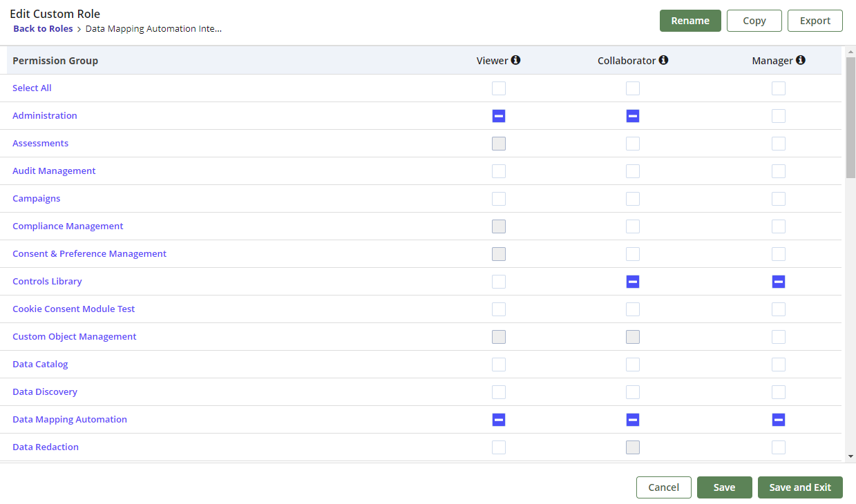Click the Rename button
The height and width of the screenshot is (504, 856).
point(690,21)
